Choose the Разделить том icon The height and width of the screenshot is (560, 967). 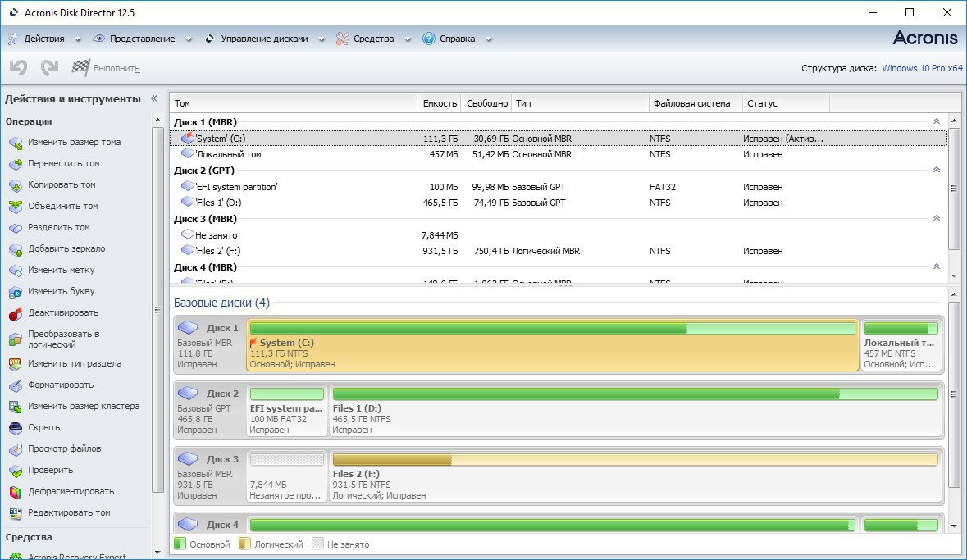tap(16, 228)
